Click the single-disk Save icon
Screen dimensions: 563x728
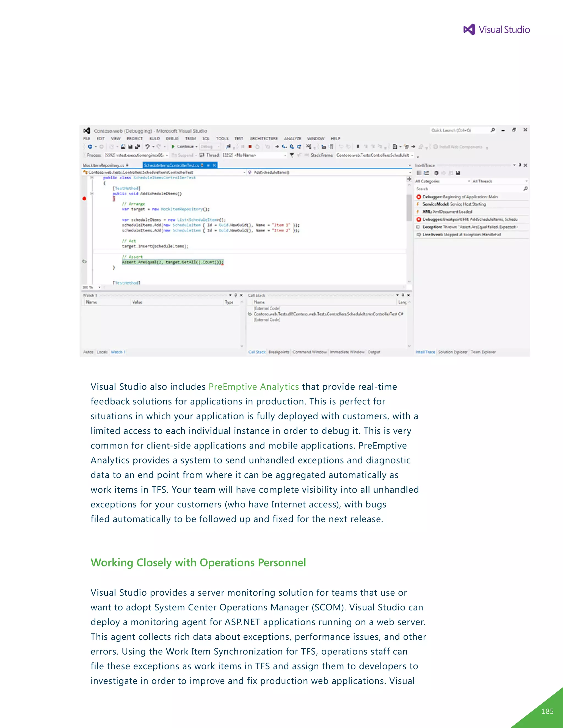(x=130, y=147)
